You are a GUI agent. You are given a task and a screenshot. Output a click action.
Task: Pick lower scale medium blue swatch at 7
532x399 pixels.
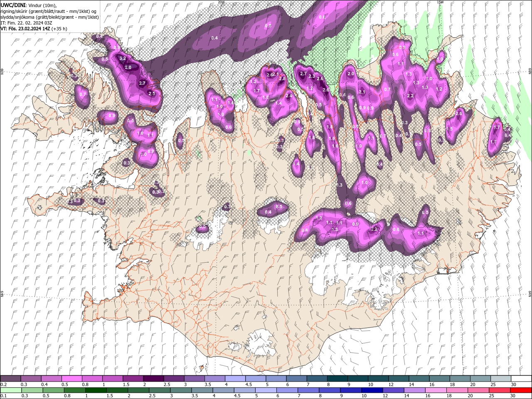(308, 390)
